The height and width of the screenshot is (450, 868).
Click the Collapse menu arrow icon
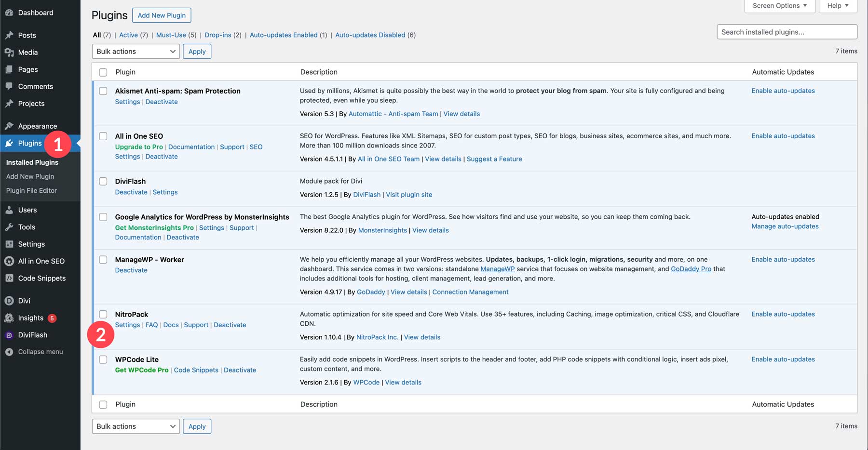[x=9, y=352]
